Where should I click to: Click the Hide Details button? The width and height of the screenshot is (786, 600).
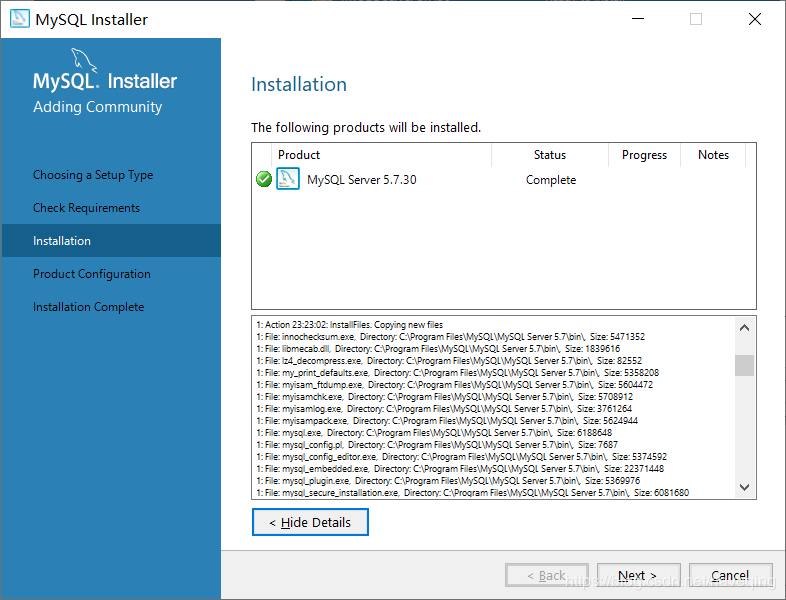[x=310, y=522]
